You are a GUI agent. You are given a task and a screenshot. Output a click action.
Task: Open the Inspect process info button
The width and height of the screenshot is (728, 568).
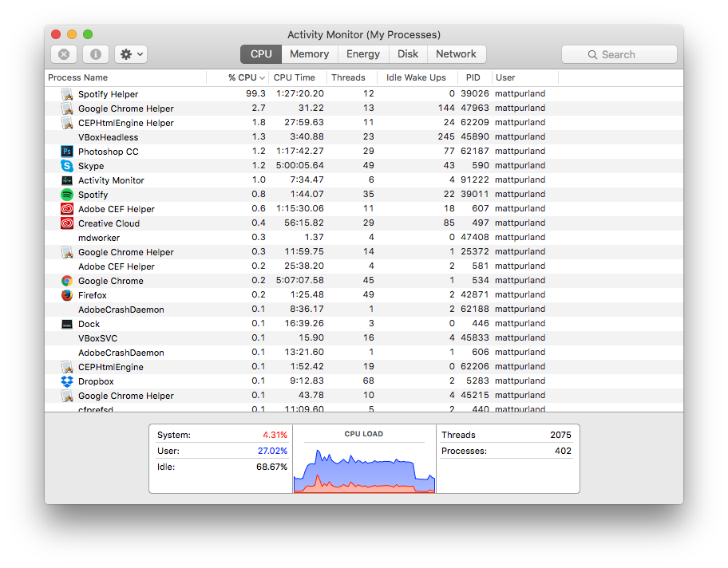[x=96, y=54]
